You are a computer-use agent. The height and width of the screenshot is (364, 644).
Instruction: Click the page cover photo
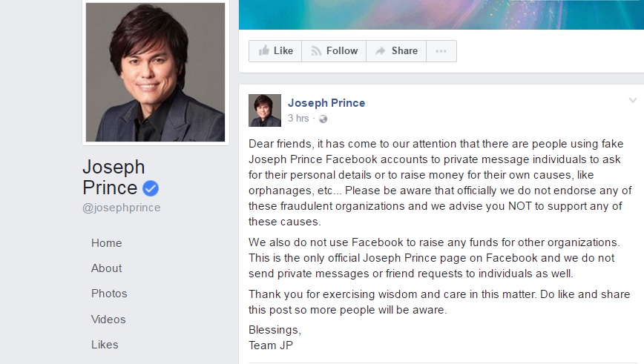(441, 14)
